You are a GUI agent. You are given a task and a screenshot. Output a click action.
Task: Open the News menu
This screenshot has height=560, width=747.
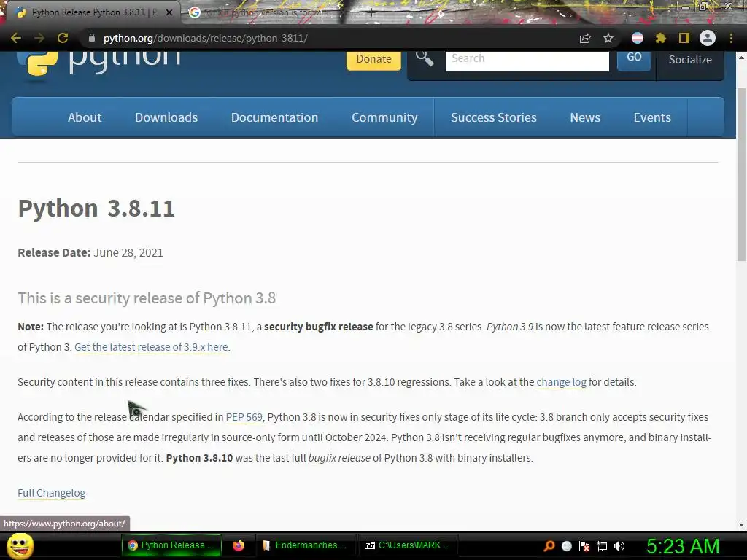pos(585,117)
